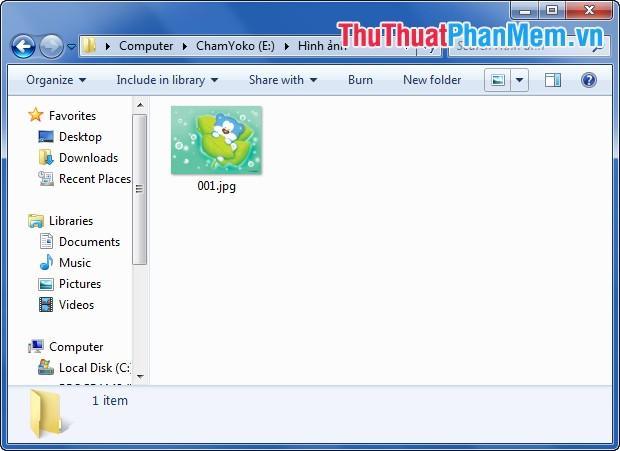This screenshot has width=620, height=451.
Task: Toggle the preview pane icon
Action: (552, 80)
